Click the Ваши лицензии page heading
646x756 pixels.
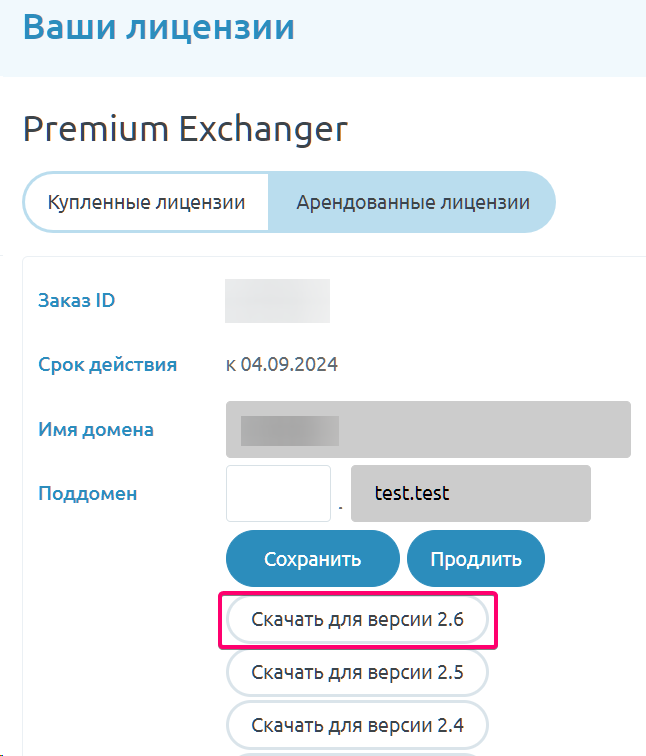click(159, 28)
